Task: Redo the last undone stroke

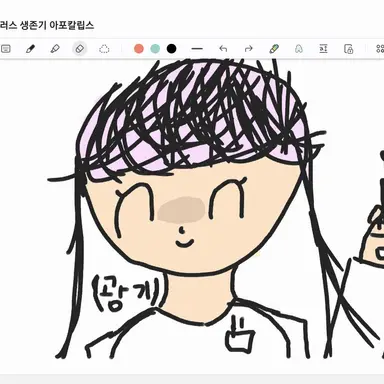Action: point(248,49)
